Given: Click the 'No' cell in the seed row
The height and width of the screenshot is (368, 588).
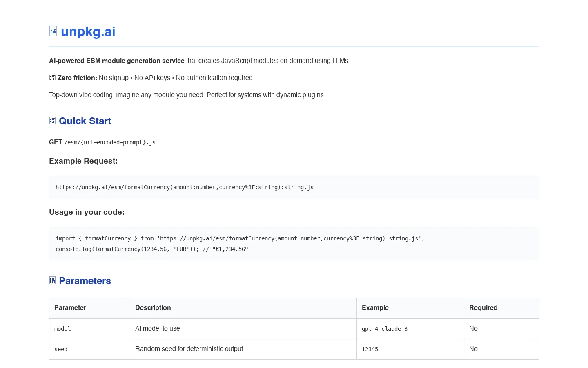Looking at the screenshot, I should [501, 349].
